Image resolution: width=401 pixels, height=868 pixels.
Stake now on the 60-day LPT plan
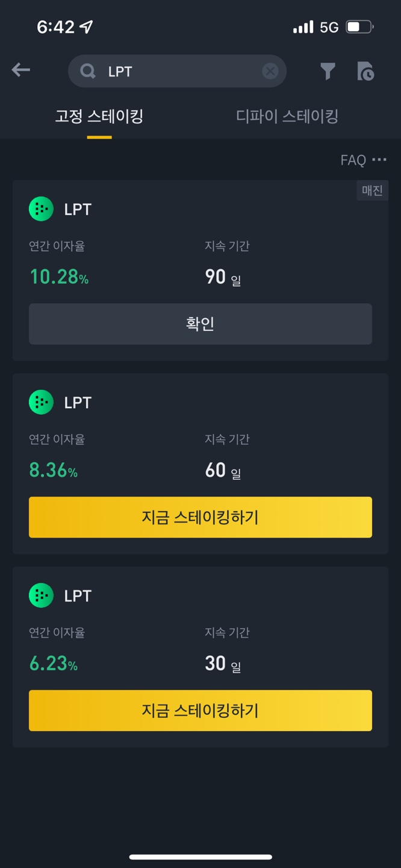point(200,517)
